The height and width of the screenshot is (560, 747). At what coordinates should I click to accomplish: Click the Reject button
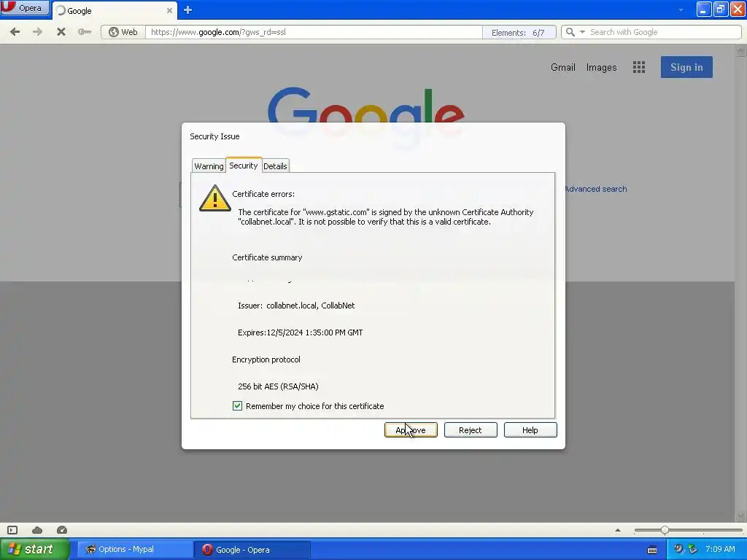point(471,430)
